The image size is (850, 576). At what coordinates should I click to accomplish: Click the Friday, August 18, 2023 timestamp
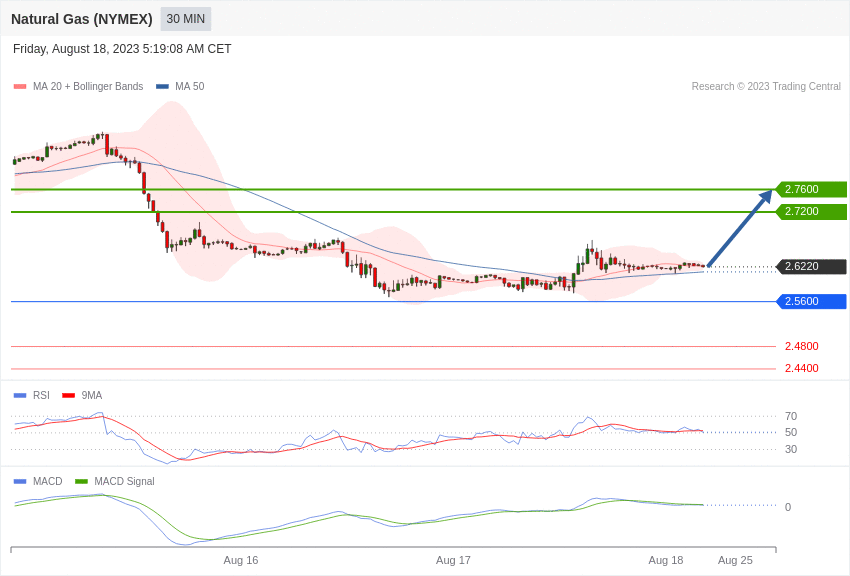[x=122, y=49]
